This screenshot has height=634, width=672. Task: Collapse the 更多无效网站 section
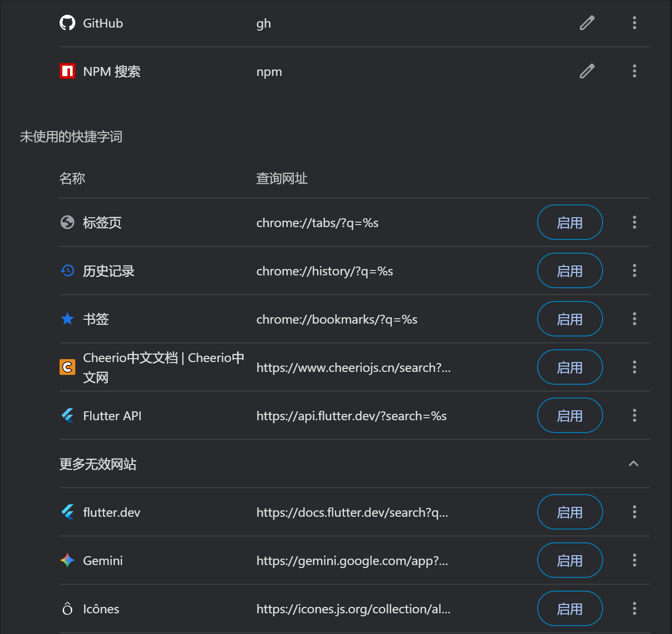(634, 464)
